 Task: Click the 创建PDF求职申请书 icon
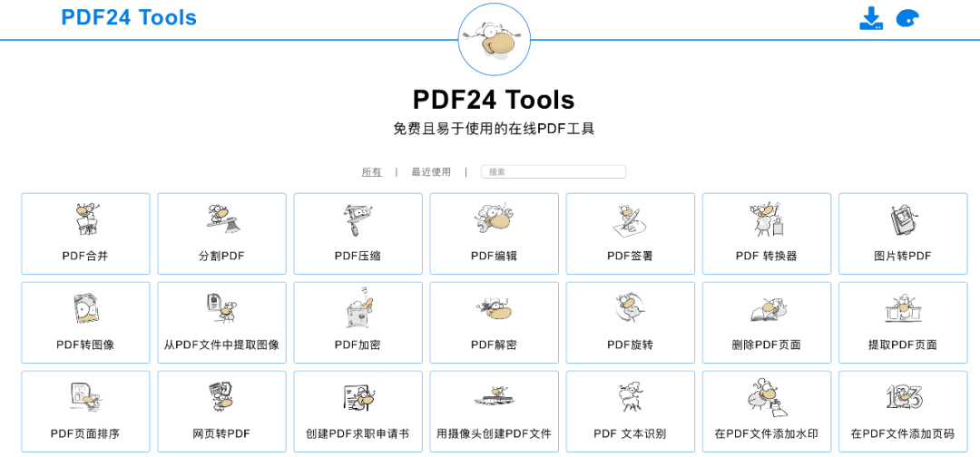(x=358, y=398)
